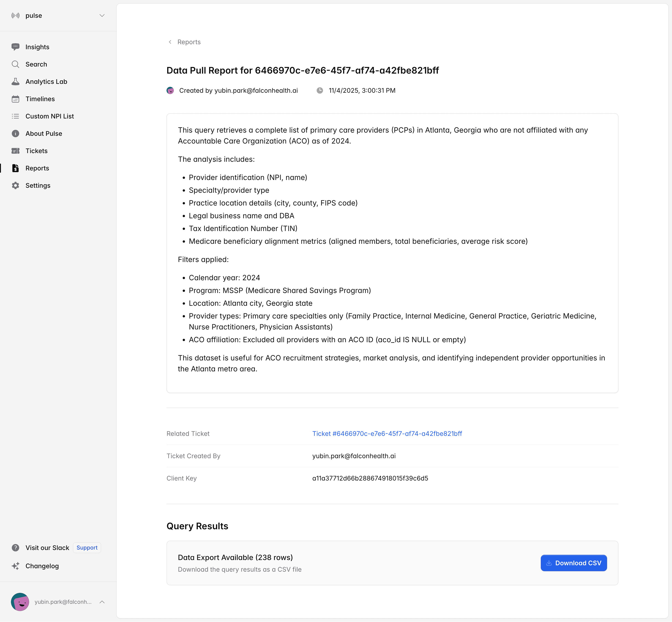Click the Support badge
The width and height of the screenshot is (672, 622).
[87, 548]
